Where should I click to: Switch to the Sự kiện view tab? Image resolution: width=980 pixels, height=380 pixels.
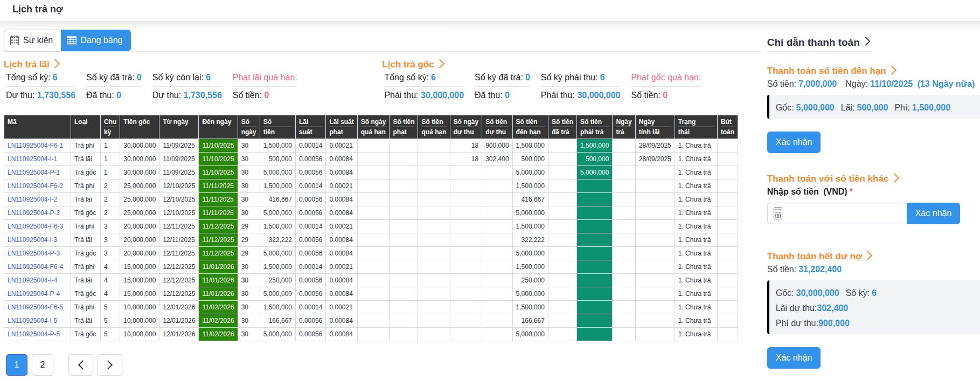pos(32,40)
